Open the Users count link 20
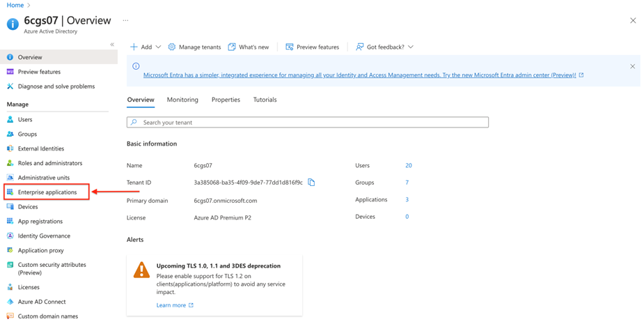 [x=409, y=166]
